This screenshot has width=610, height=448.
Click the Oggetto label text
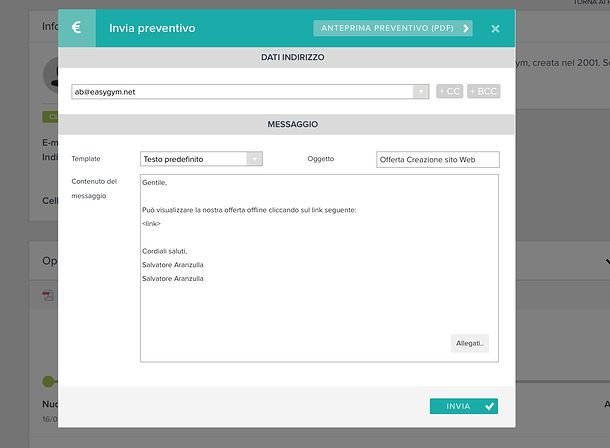click(x=321, y=159)
